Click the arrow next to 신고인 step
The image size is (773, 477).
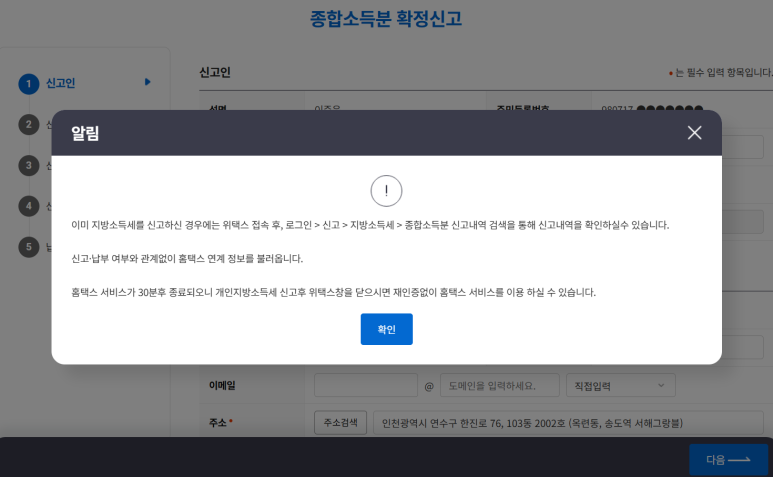coord(147,82)
